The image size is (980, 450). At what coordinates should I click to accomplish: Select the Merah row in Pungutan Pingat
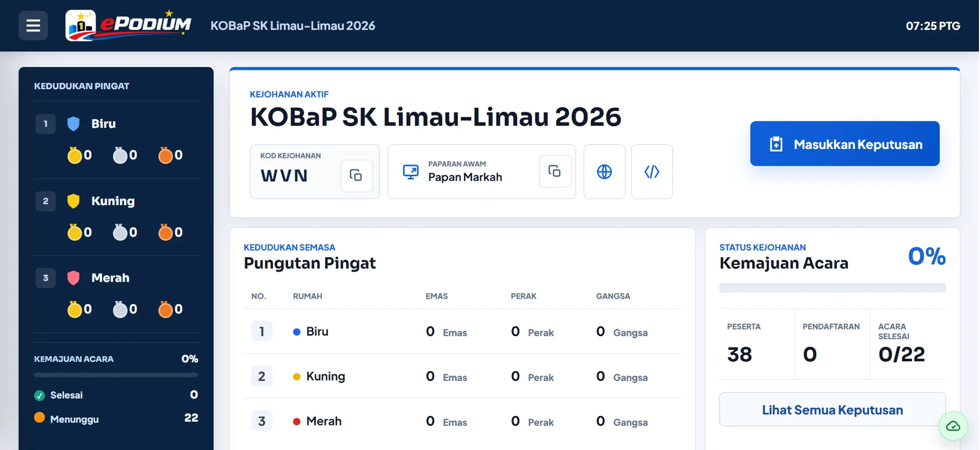462,421
